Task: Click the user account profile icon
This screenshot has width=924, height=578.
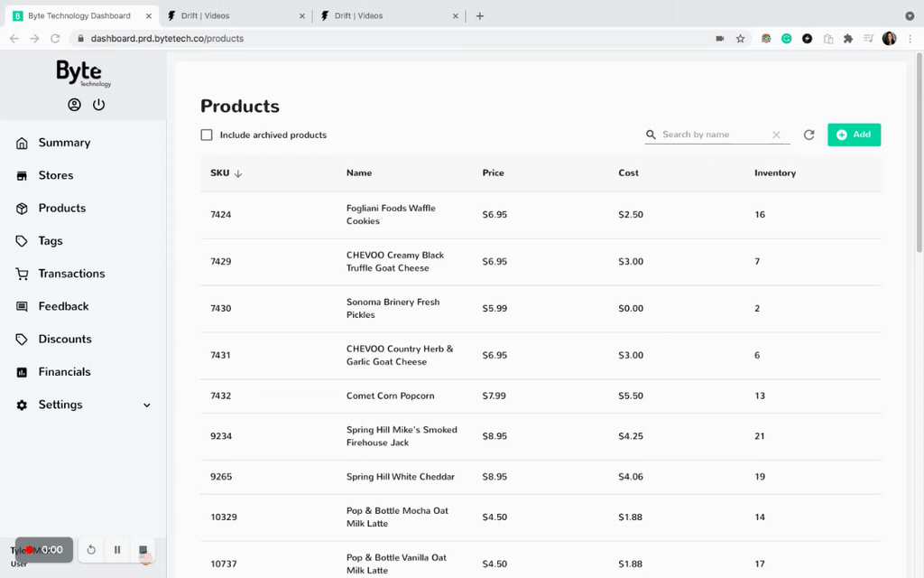Action: pyautogui.click(x=74, y=105)
